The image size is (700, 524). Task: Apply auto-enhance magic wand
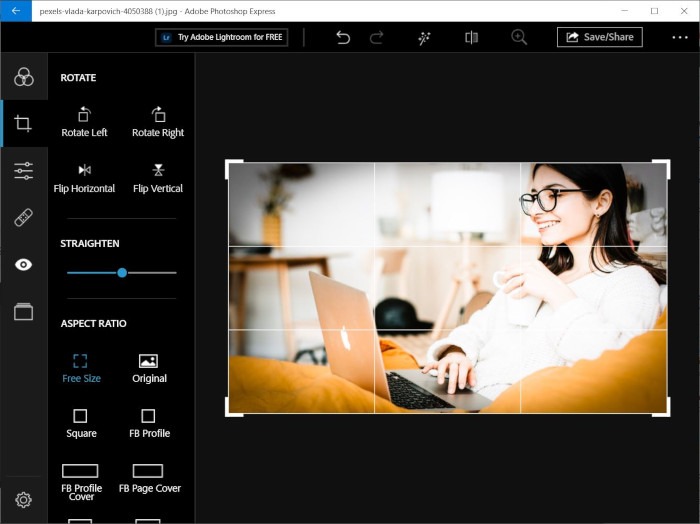click(x=424, y=38)
